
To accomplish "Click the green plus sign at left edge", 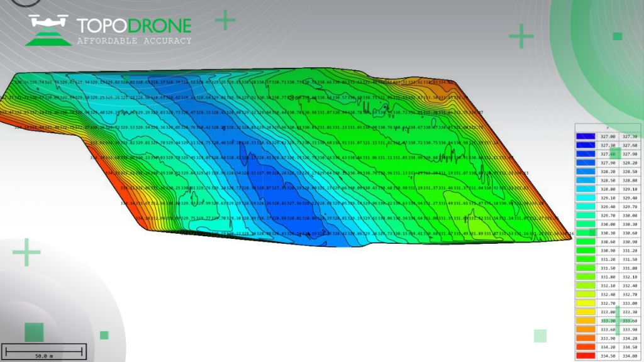I will (26, 252).
